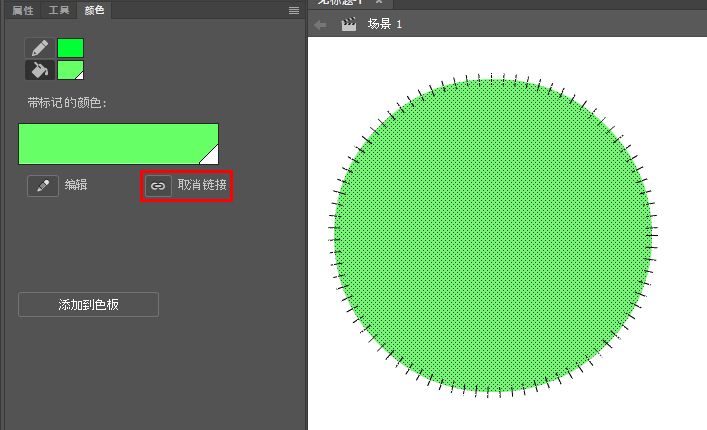This screenshot has height=430, width=707.
Task: Click the 取消链接 label
Action: tap(202, 185)
